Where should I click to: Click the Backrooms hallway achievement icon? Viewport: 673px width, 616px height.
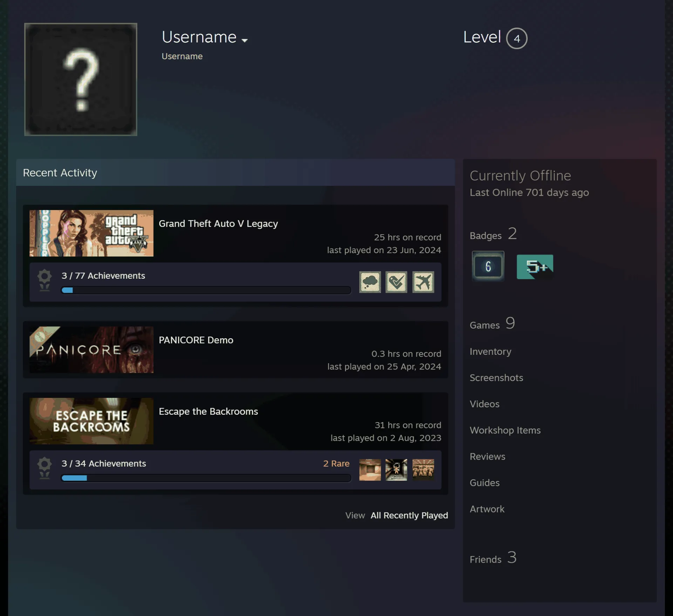point(370,470)
